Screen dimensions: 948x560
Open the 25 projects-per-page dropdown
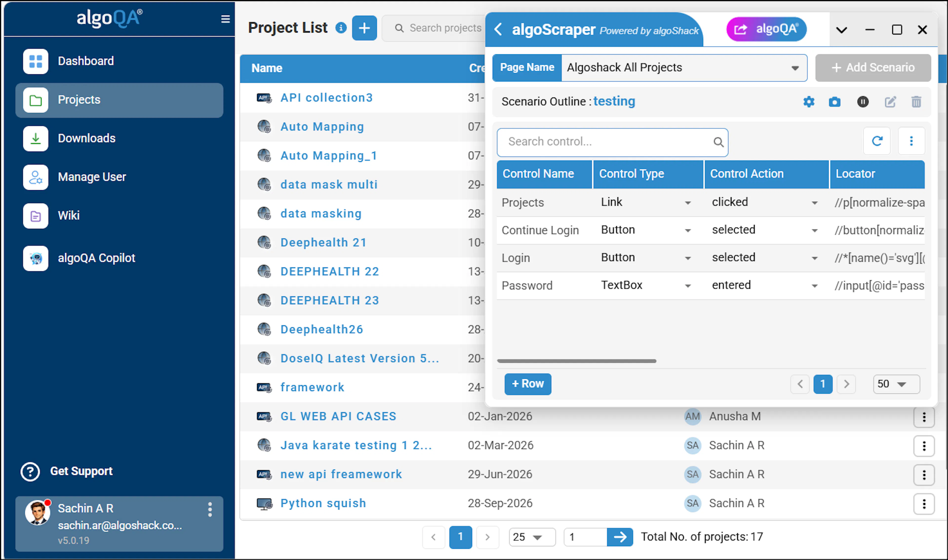(x=532, y=537)
